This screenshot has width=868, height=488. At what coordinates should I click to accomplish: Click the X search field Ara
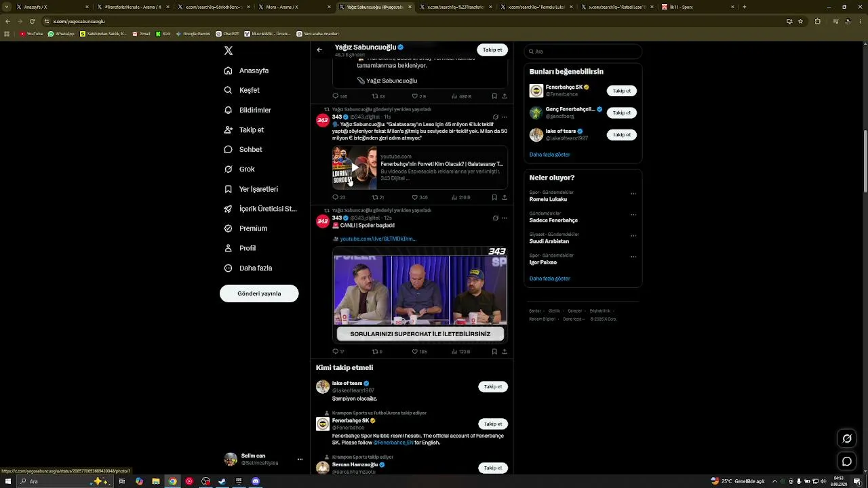click(583, 52)
